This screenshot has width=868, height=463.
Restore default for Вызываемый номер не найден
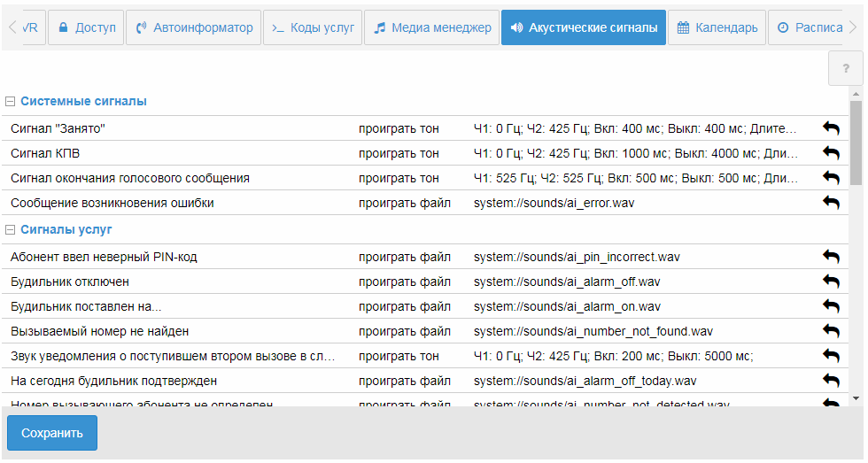click(x=831, y=331)
